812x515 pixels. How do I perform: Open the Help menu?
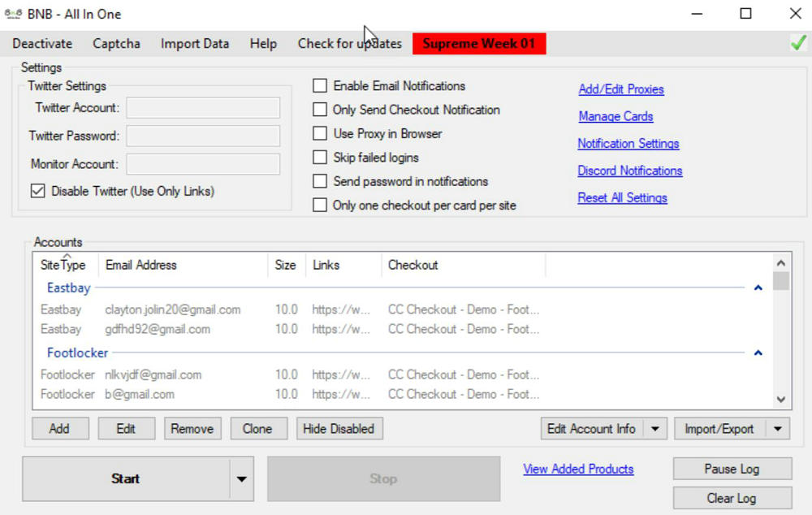263,44
